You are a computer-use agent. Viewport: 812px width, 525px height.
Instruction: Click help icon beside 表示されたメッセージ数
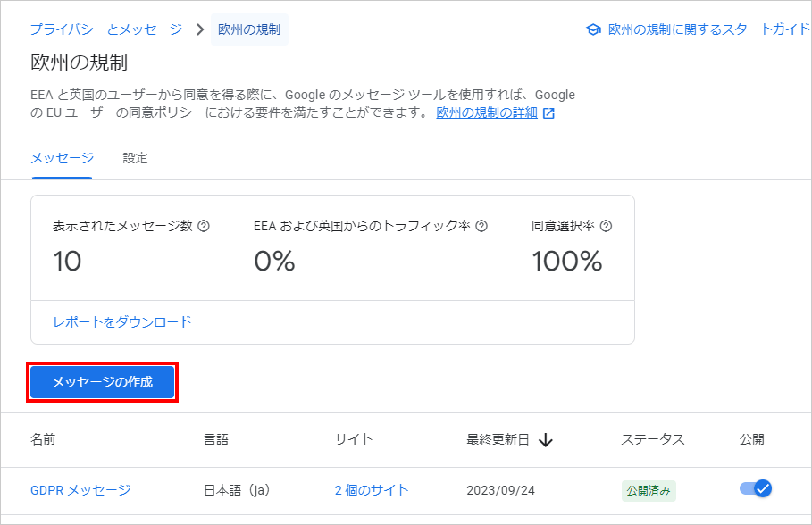(204, 226)
